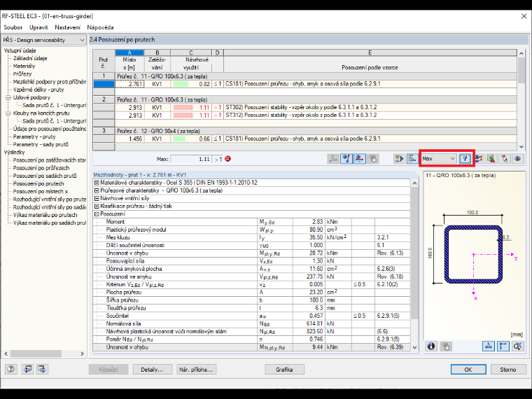Viewport: 532px width, 399px height.
Task: Toggle the funnel filter button beside Max dropdown
Action: (x=465, y=158)
